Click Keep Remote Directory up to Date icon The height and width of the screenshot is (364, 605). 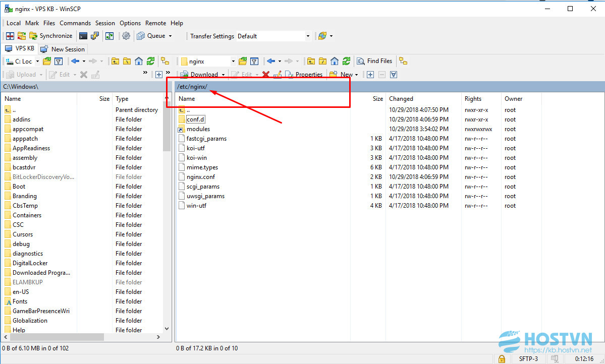pos(109,36)
